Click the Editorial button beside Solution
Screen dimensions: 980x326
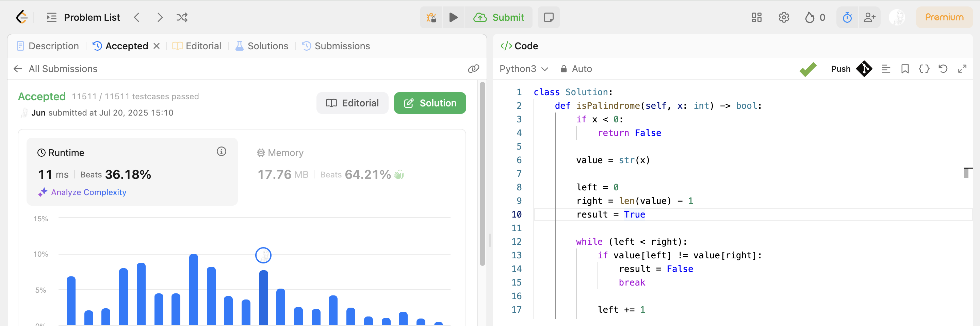point(352,103)
